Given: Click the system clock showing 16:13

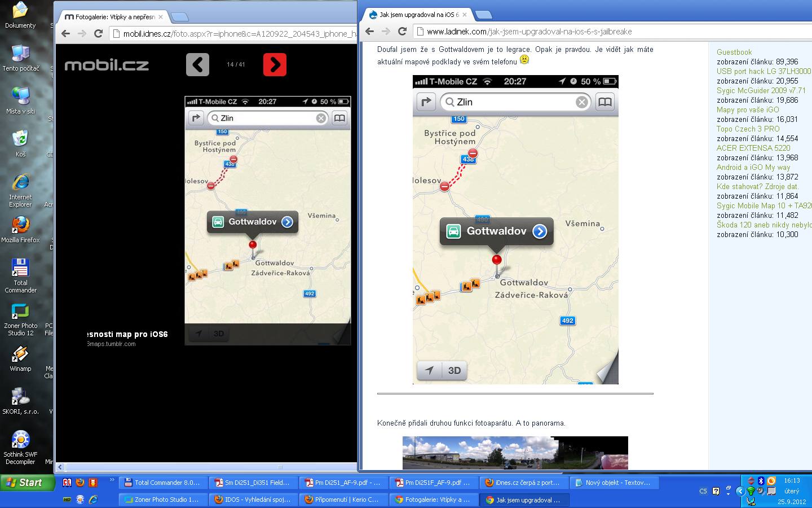Looking at the screenshot, I should [792, 481].
